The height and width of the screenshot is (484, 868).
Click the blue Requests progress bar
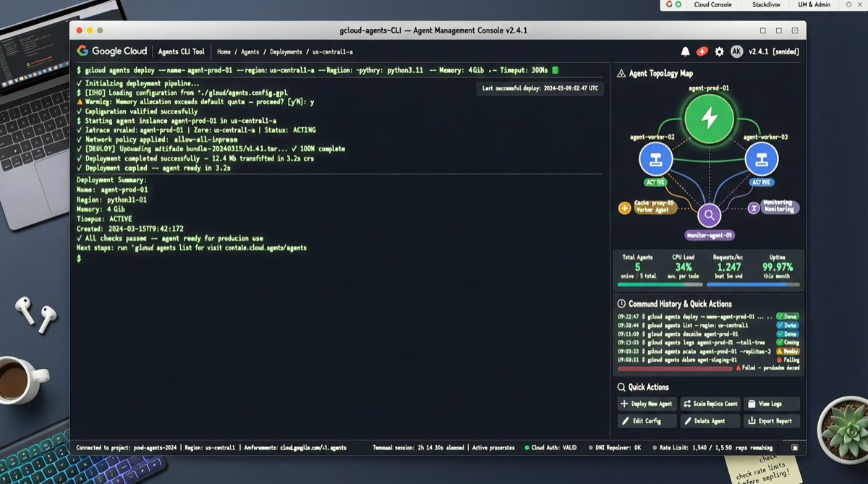pos(753,284)
